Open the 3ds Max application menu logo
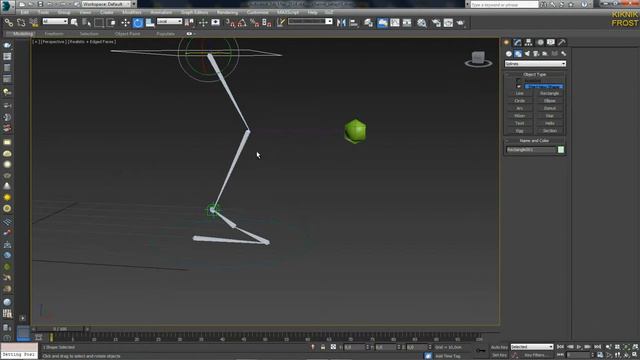Viewport: 640px width, 360px height. (7, 6)
